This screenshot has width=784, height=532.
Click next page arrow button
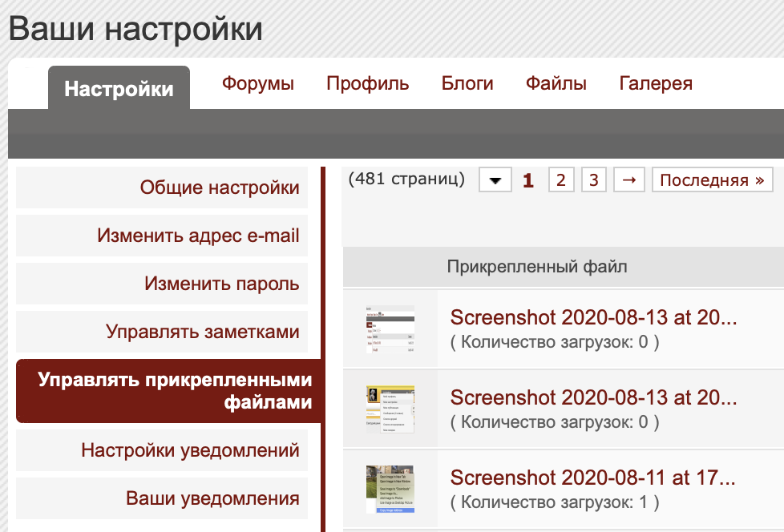pos(629,179)
